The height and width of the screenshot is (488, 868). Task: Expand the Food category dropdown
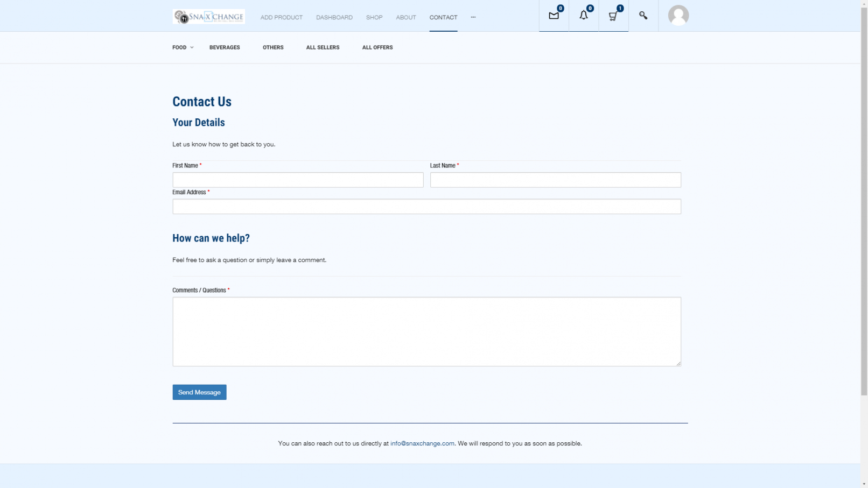[183, 47]
